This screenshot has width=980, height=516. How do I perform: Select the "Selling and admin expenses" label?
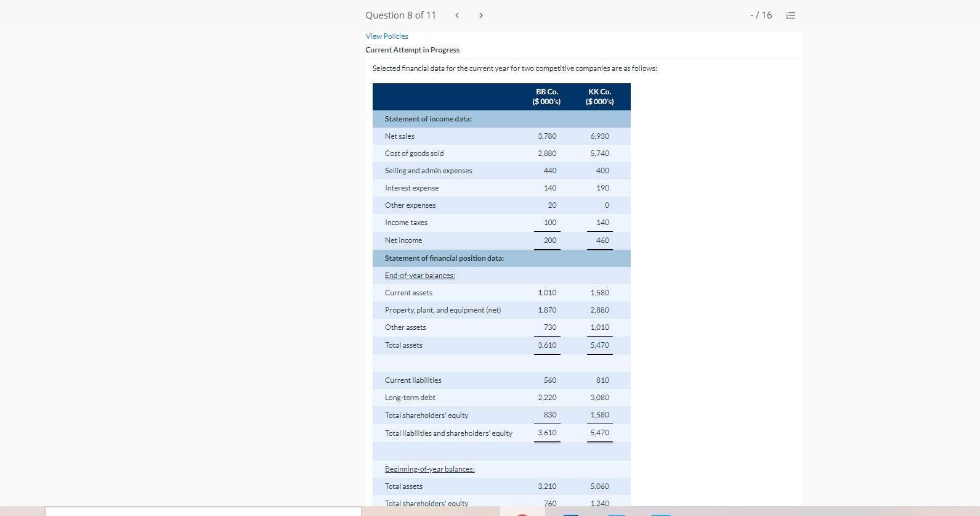(x=429, y=171)
